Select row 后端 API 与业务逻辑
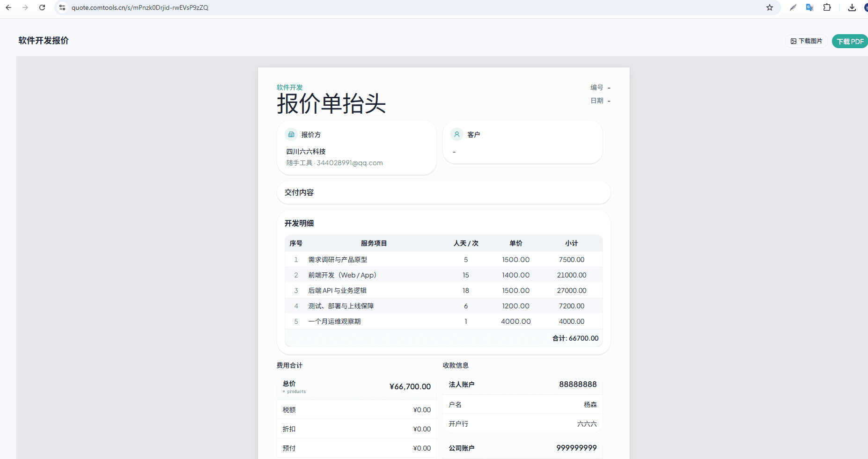The height and width of the screenshot is (459, 868). click(x=443, y=291)
